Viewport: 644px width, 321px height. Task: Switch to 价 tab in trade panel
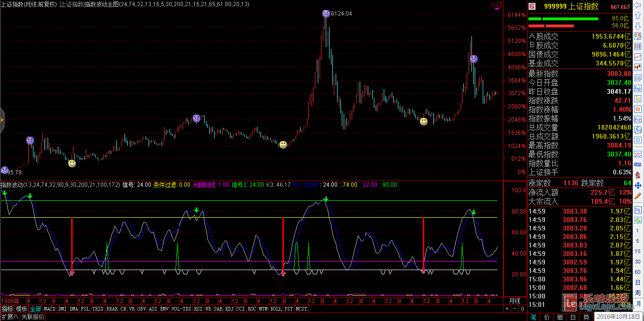point(546,317)
